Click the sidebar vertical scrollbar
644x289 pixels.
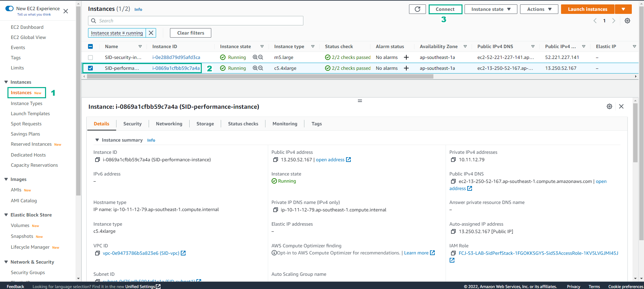point(79,101)
